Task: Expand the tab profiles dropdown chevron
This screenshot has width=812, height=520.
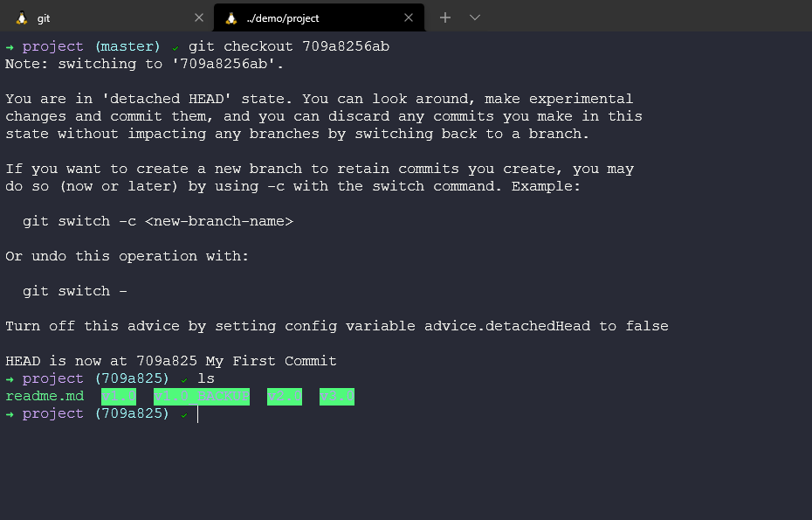Action: (475, 17)
